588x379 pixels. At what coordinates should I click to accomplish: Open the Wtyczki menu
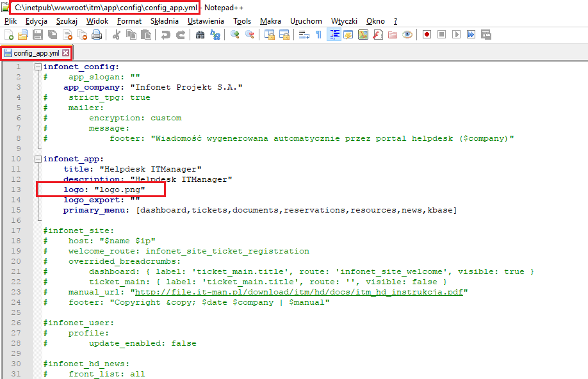click(344, 21)
